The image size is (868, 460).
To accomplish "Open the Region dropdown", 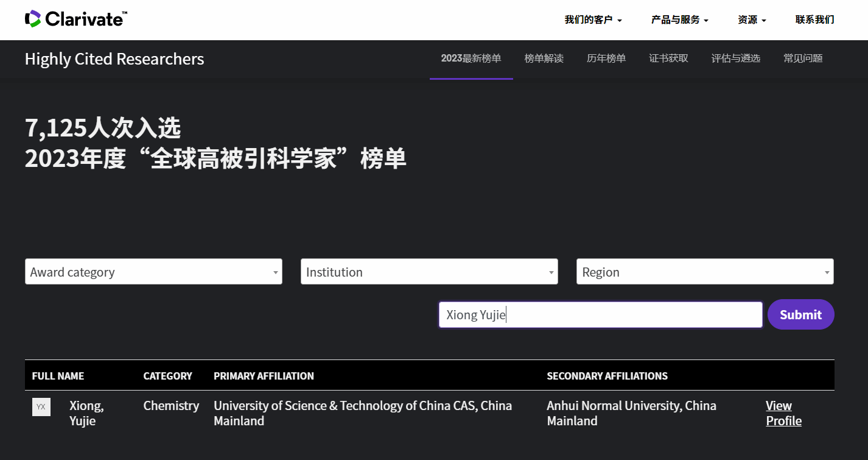I will (x=704, y=272).
